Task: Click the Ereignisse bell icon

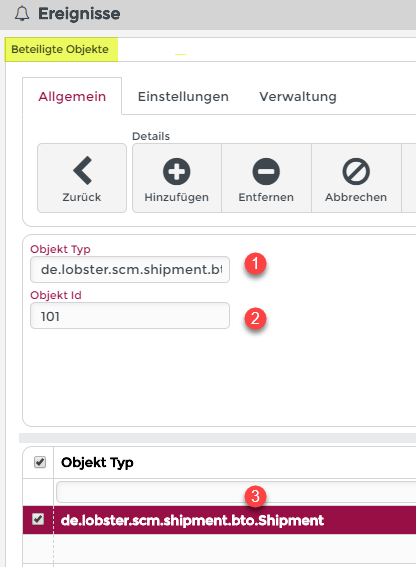Action: [x=22, y=14]
